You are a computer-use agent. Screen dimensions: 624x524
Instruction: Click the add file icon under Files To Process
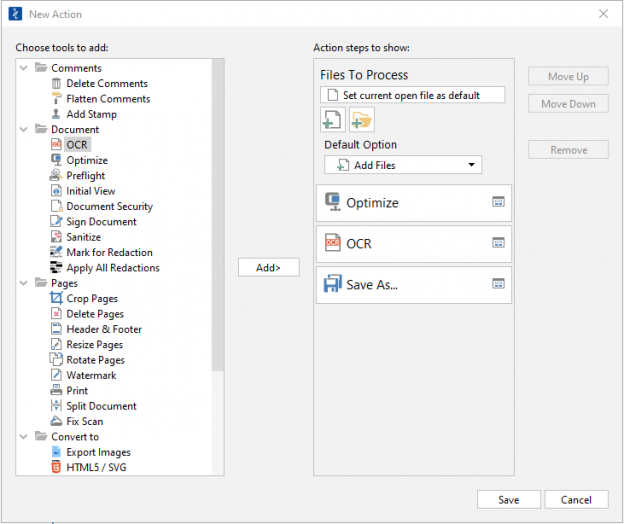click(x=332, y=121)
